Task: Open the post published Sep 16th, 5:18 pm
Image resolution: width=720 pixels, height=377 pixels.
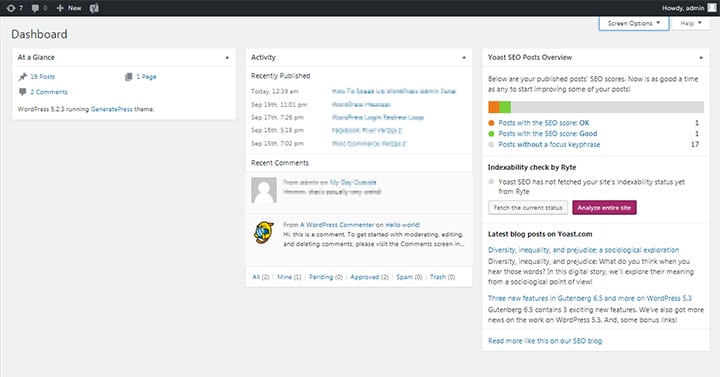Action: coord(366,130)
